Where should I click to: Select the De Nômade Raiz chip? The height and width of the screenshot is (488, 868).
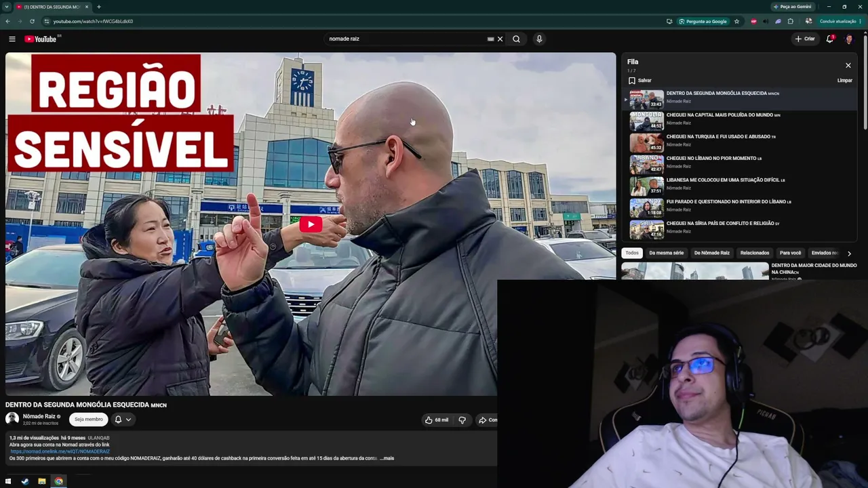(x=712, y=253)
